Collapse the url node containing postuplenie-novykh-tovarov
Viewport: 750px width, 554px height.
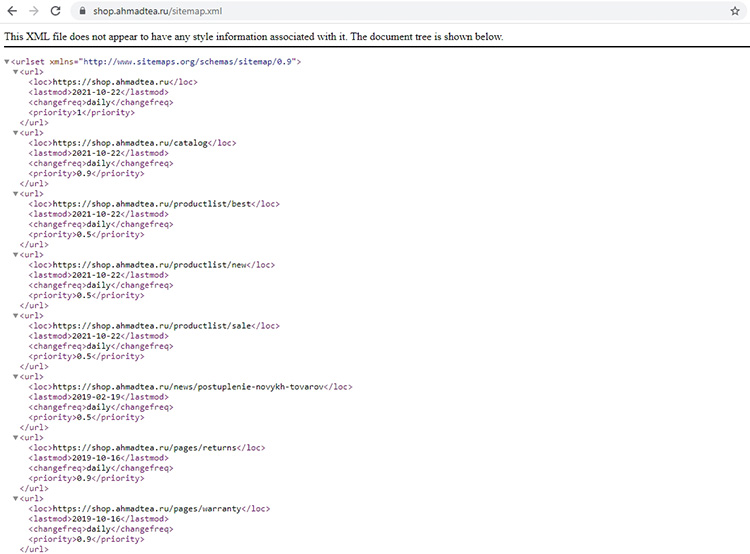[x=16, y=377]
